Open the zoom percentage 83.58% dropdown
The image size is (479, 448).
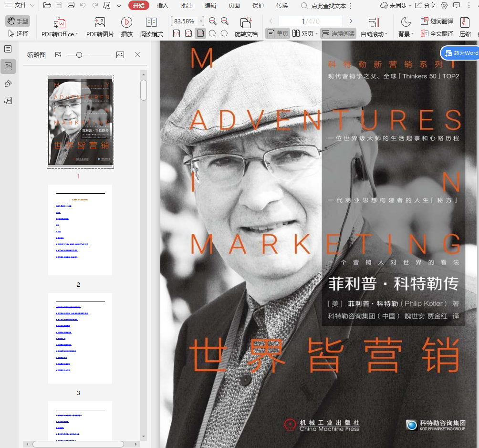pyautogui.click(x=201, y=21)
